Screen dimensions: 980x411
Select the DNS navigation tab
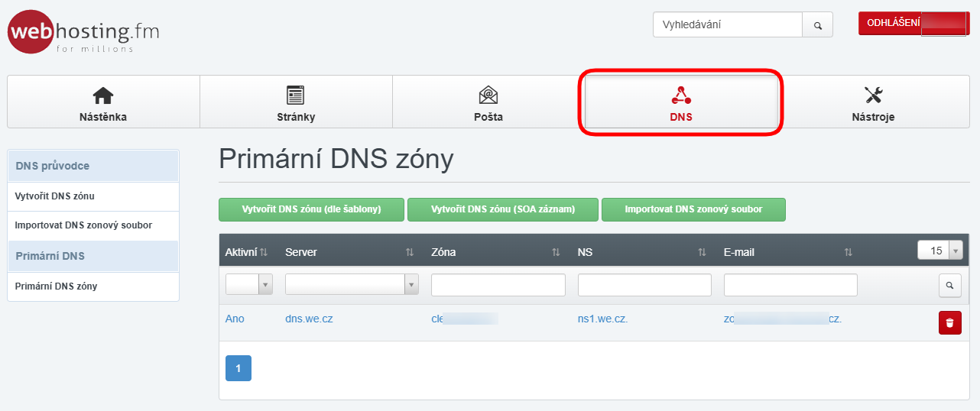(681, 102)
